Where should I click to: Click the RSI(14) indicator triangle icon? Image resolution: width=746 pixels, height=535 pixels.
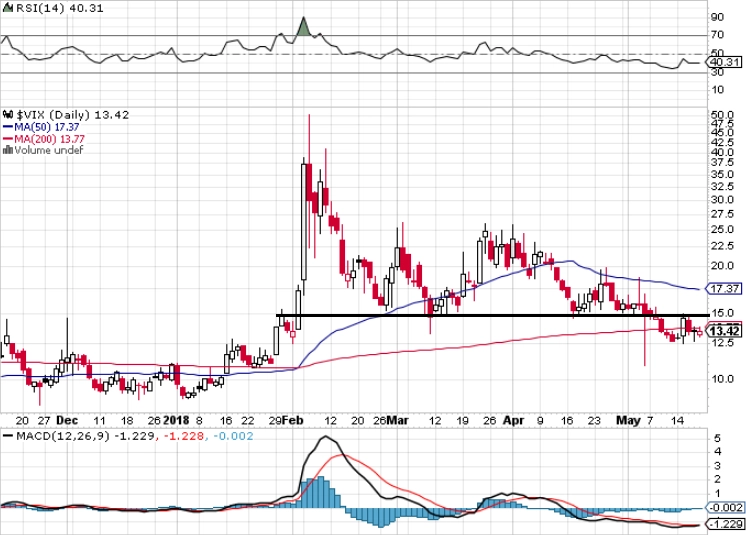[8, 8]
